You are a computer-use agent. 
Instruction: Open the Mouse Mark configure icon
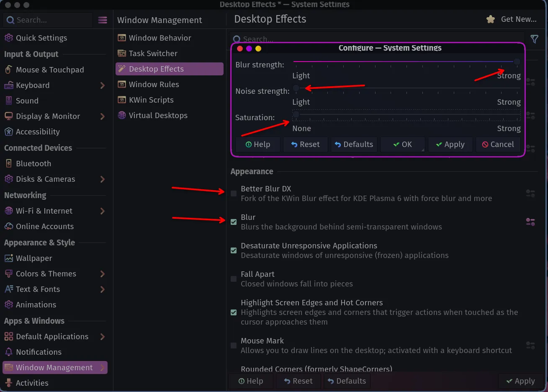click(x=530, y=346)
